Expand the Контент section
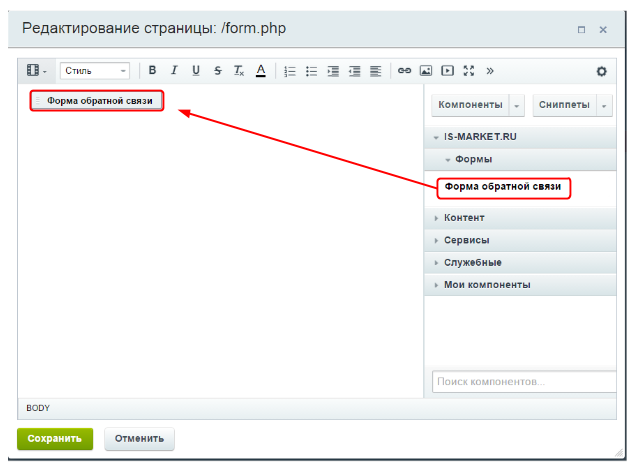Viewport: 635px width, 467px height. pos(464,218)
